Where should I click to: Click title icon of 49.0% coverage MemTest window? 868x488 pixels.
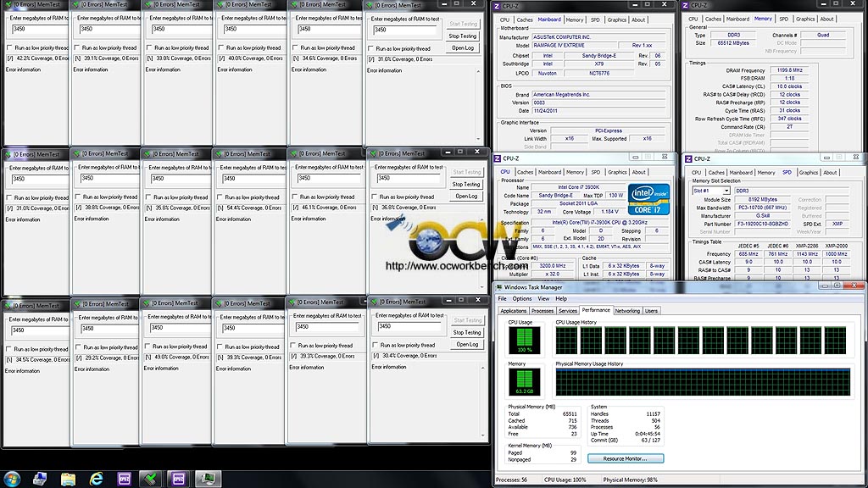pyautogui.click(x=146, y=303)
